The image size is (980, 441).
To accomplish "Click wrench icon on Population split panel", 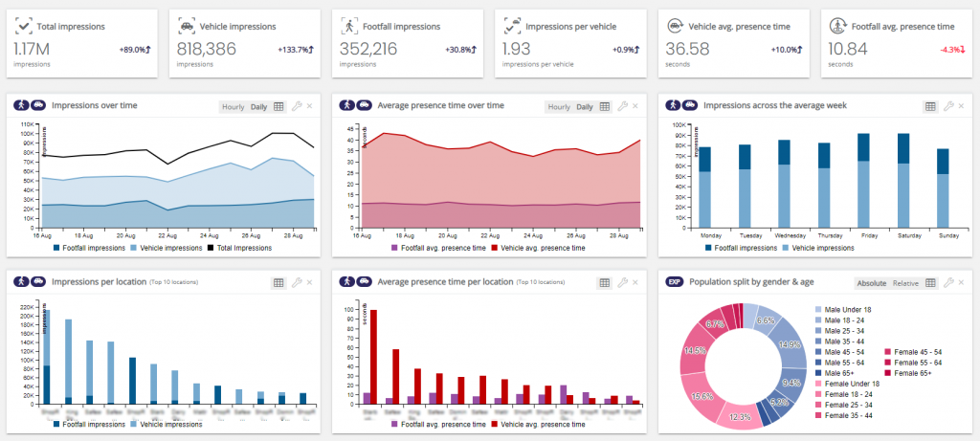I will pos(947,282).
